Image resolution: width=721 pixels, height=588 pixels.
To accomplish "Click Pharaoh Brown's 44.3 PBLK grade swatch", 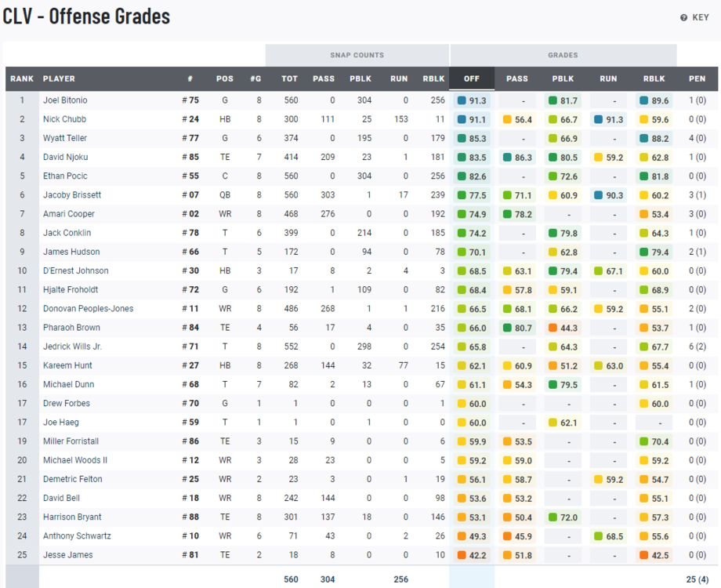I will pos(553,328).
